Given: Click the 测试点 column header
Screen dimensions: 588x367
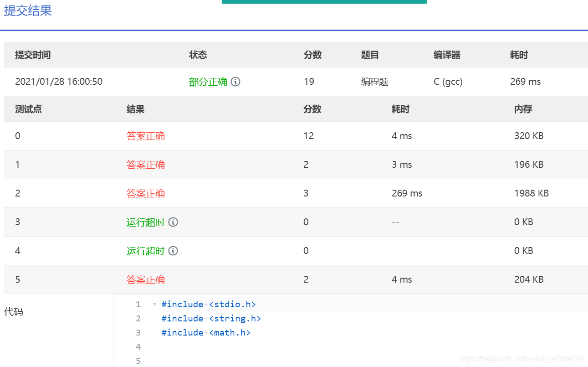Looking at the screenshot, I should point(28,109).
